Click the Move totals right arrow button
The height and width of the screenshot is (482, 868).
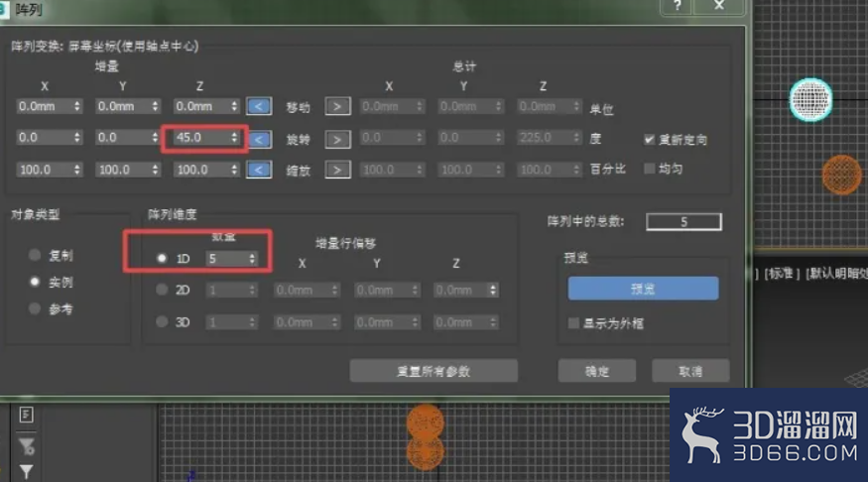(337, 106)
